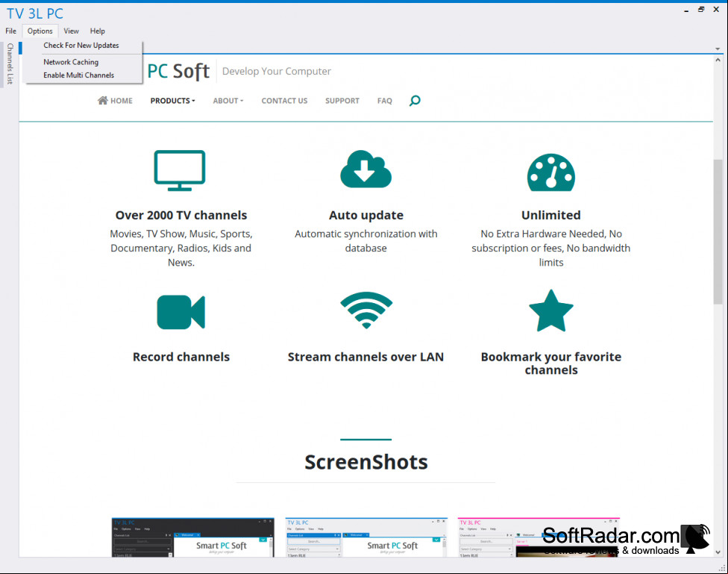Open the View menu
The width and height of the screenshot is (728, 574).
tap(71, 31)
